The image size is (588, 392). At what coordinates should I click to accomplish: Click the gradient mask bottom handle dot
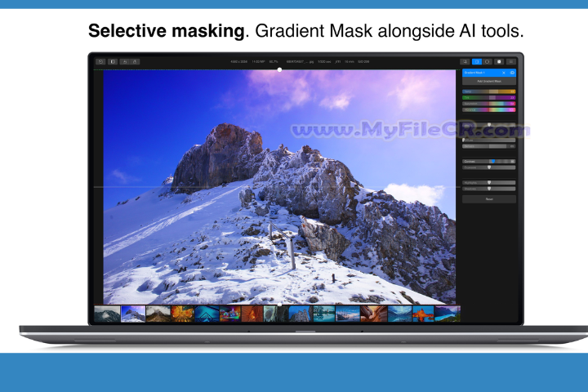(279, 305)
